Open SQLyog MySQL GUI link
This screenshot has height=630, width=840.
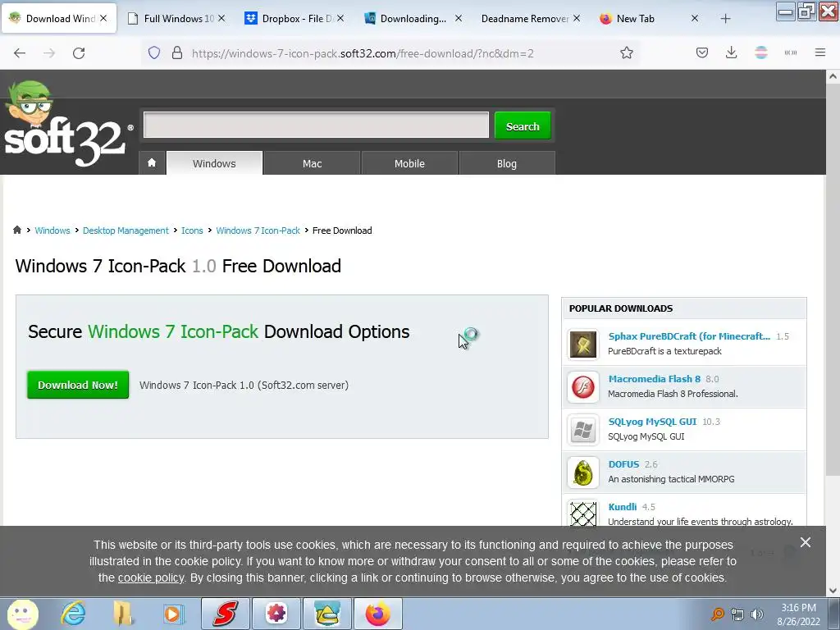(x=652, y=422)
